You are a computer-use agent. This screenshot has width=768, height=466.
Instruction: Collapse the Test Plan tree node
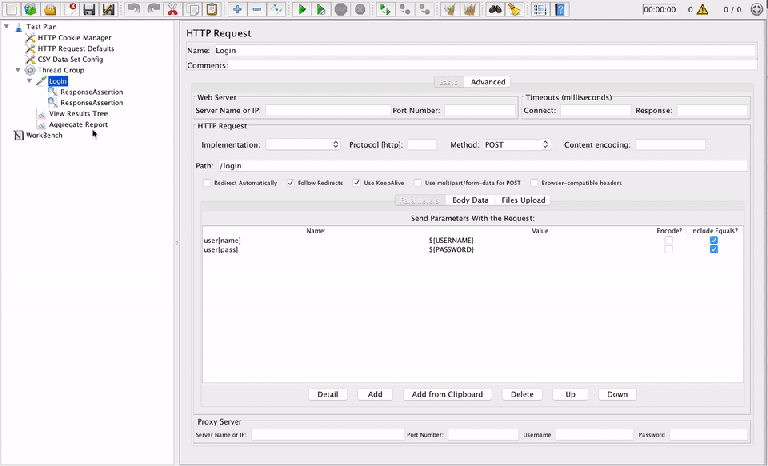pyautogui.click(x=7, y=26)
